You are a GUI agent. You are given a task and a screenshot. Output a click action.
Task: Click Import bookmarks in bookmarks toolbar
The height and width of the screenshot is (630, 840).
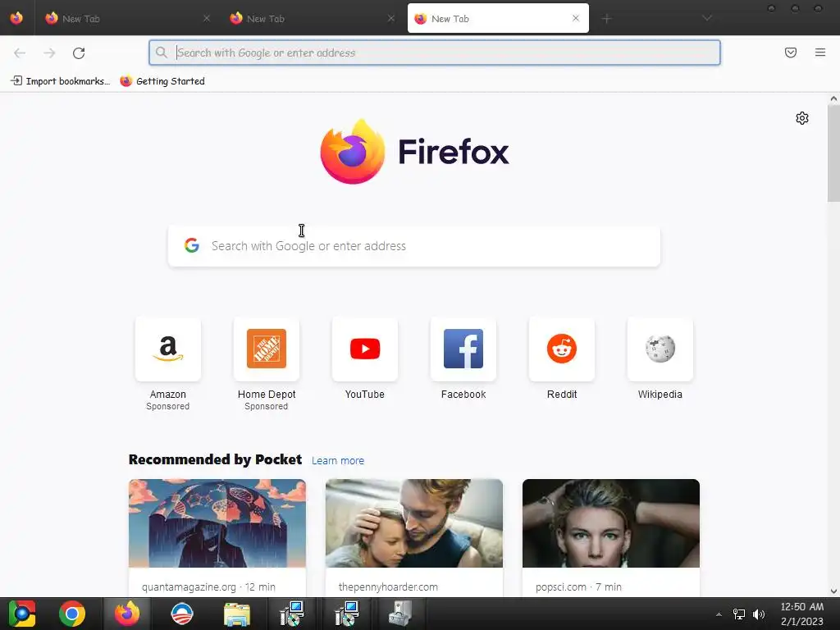[x=61, y=81]
